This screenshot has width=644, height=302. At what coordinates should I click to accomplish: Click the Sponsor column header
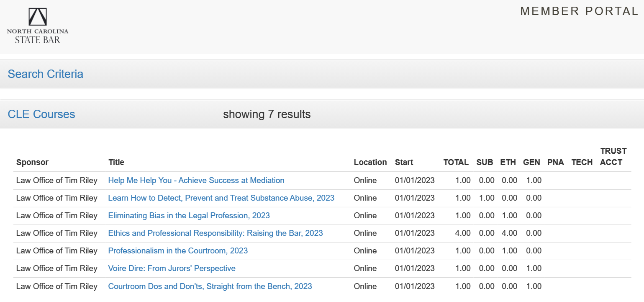[32, 163]
